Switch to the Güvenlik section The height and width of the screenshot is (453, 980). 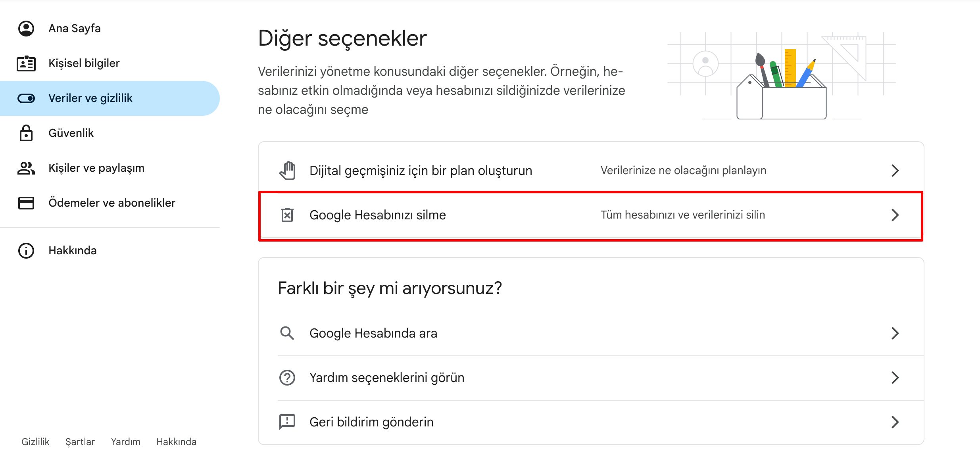pos(71,133)
